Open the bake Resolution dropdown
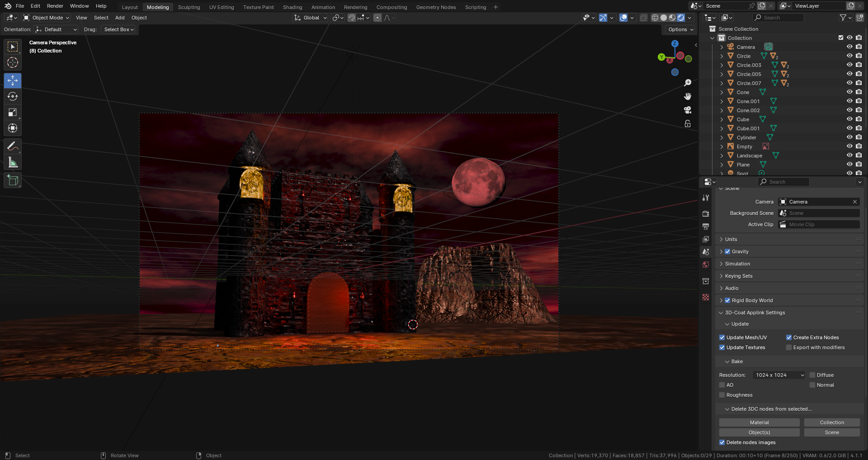This screenshot has width=868, height=460. click(x=779, y=375)
